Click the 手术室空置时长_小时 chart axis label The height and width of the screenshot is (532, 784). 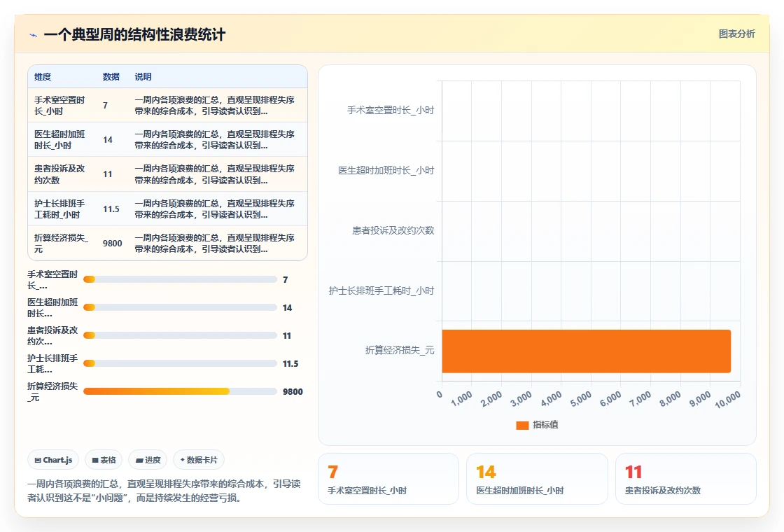click(x=391, y=110)
